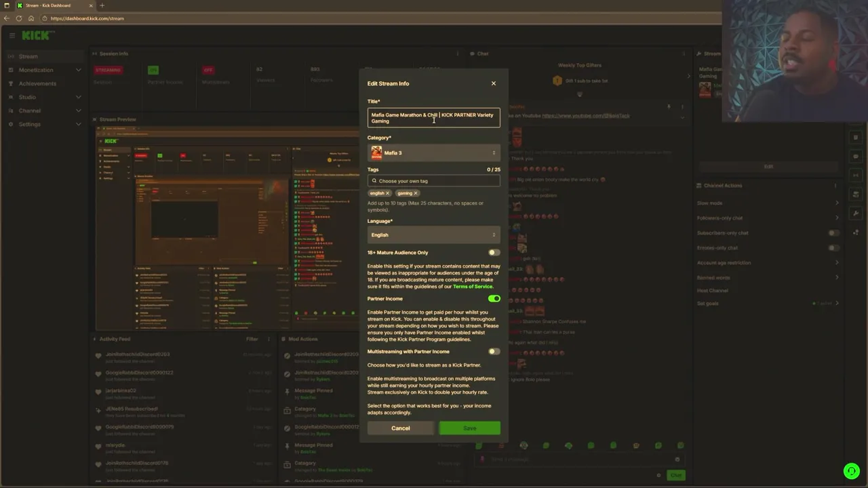The height and width of the screenshot is (488, 868).
Task: Click the green Chat send button
Action: (676, 475)
